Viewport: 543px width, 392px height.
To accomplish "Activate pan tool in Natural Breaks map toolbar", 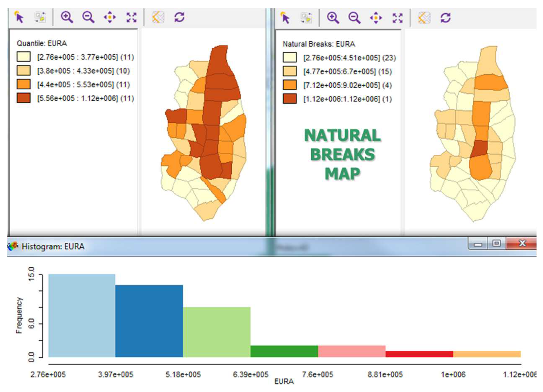I will 376,18.
